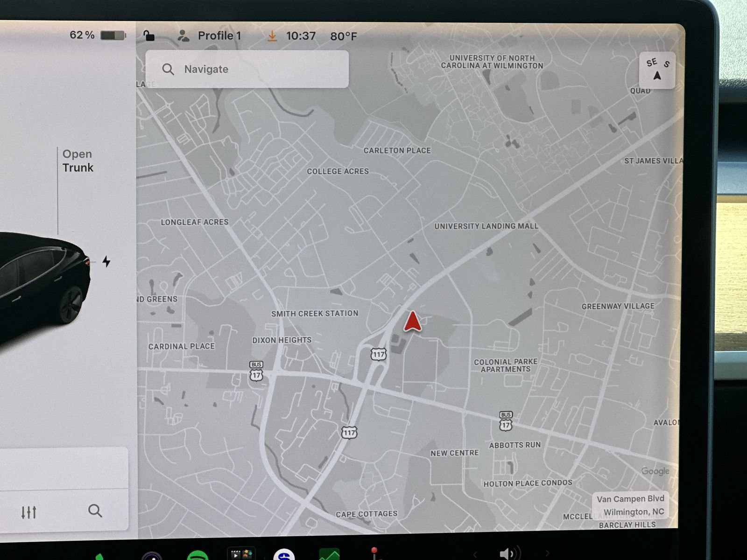747x560 pixels.
Task: Open quick controls sliders icon
Action: click(28, 512)
